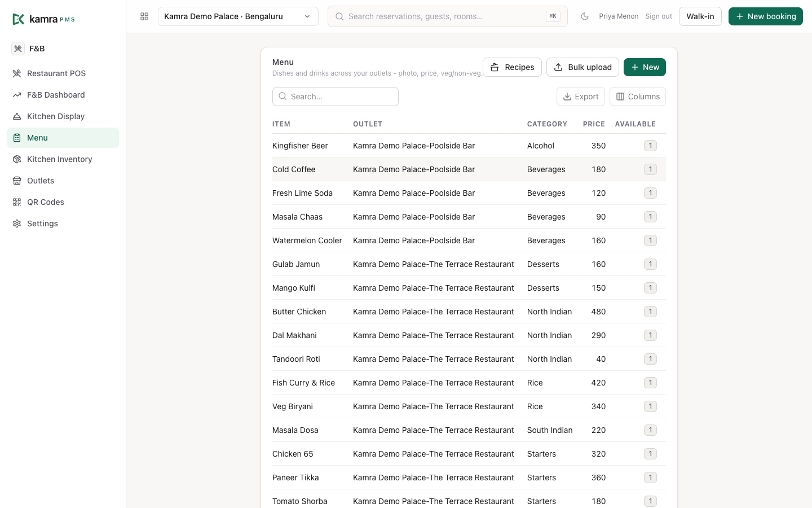Select Cold Coffee item
The height and width of the screenshot is (508, 812).
pyautogui.click(x=294, y=169)
